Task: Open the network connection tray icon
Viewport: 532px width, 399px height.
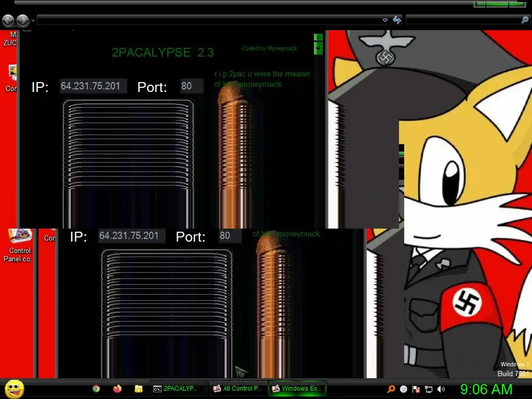Action: pos(429,389)
